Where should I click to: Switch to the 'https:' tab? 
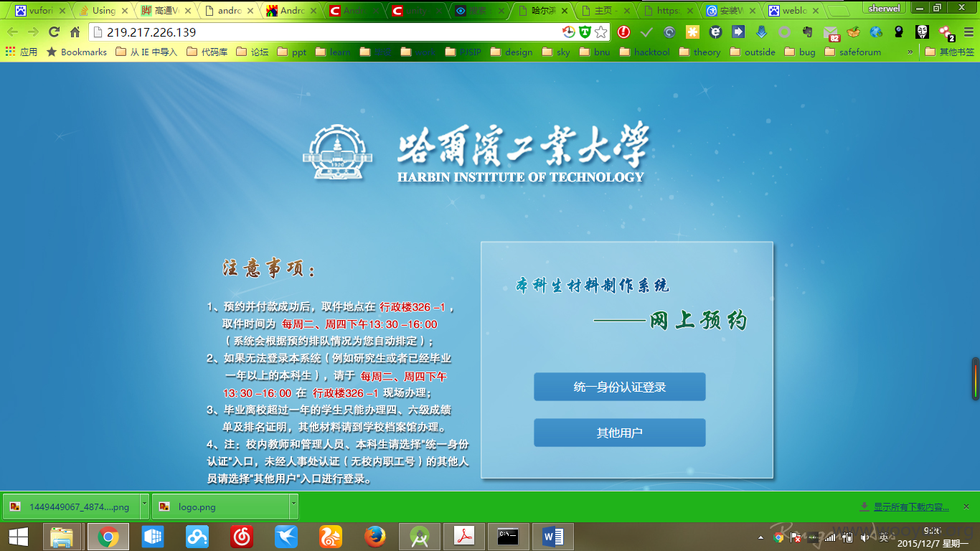(667, 11)
